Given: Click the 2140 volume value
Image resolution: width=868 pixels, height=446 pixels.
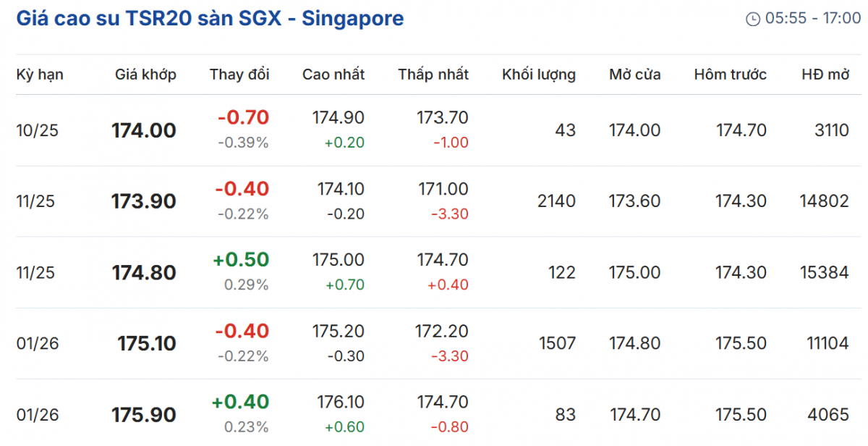Looking at the screenshot, I should (x=557, y=201).
